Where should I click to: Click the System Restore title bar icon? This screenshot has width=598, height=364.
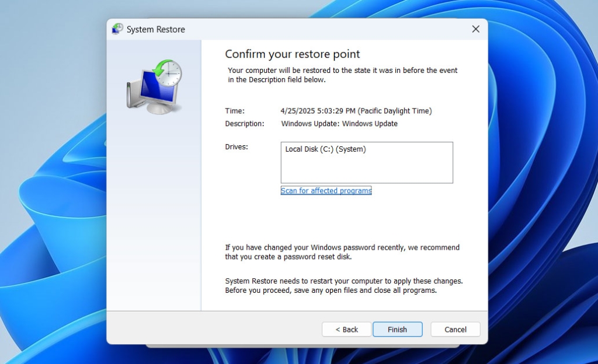pyautogui.click(x=116, y=29)
